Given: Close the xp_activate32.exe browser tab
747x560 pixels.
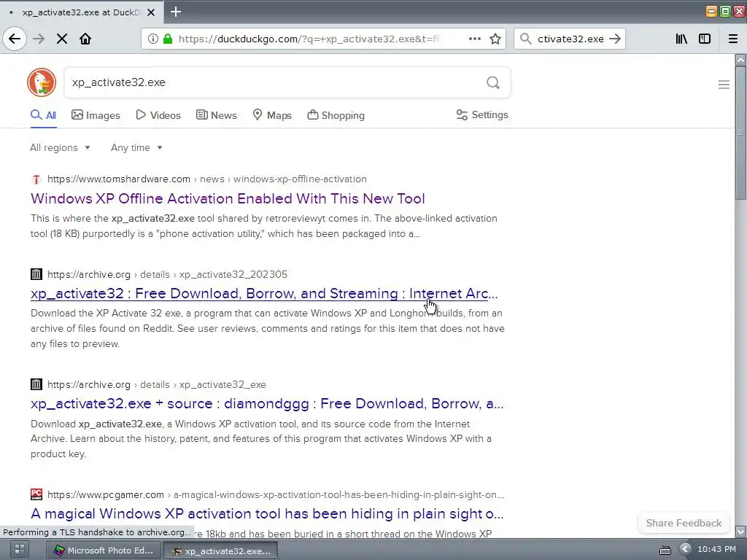Looking at the screenshot, I should click(x=151, y=12).
